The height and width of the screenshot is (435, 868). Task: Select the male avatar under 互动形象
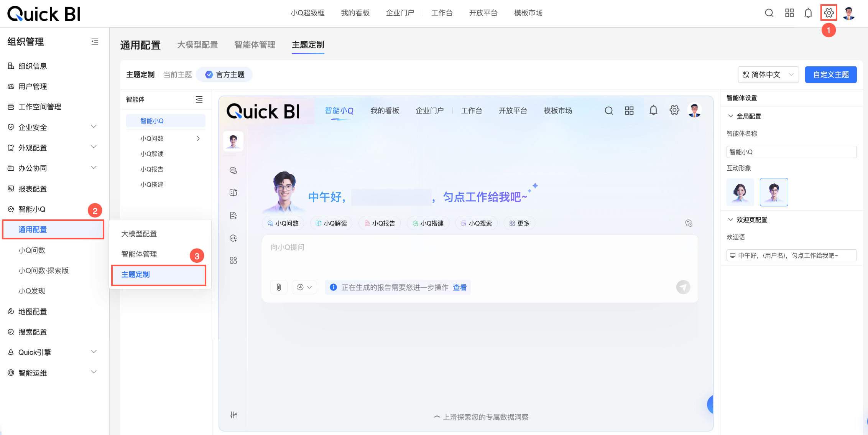(774, 192)
